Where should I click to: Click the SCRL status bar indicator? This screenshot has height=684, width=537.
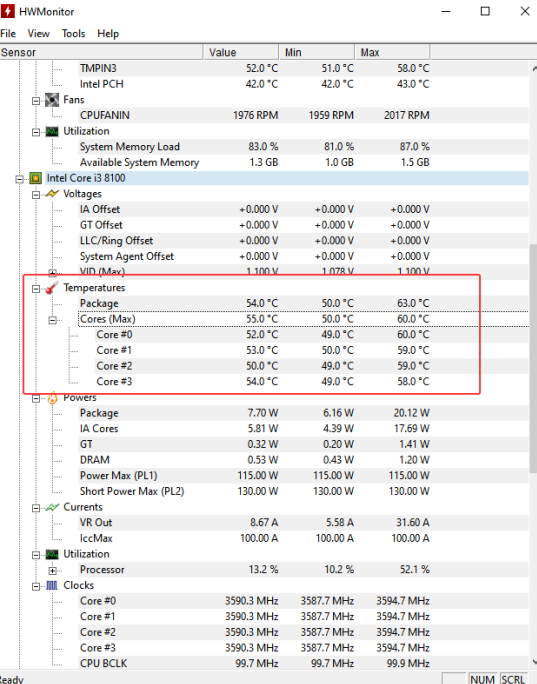click(x=513, y=679)
